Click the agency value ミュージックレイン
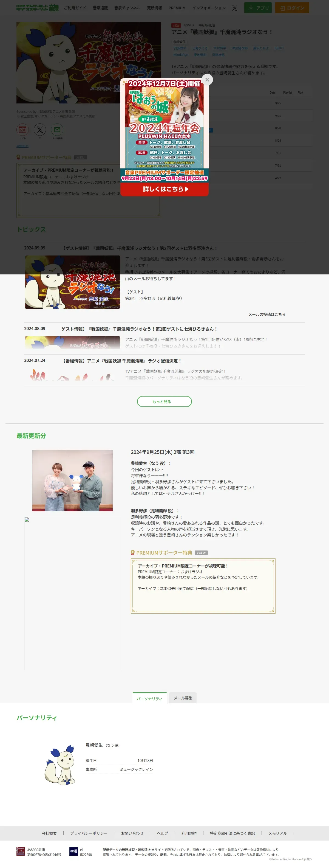 (x=136, y=769)
